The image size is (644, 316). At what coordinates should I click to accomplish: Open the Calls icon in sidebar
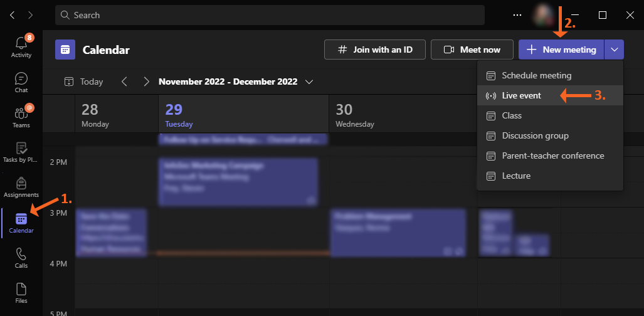(21, 258)
